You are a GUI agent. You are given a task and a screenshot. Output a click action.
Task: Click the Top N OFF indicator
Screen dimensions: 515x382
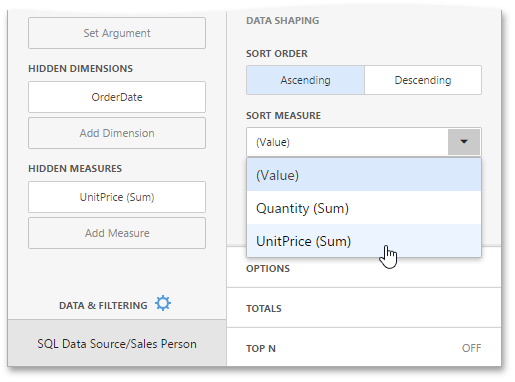coord(471,348)
